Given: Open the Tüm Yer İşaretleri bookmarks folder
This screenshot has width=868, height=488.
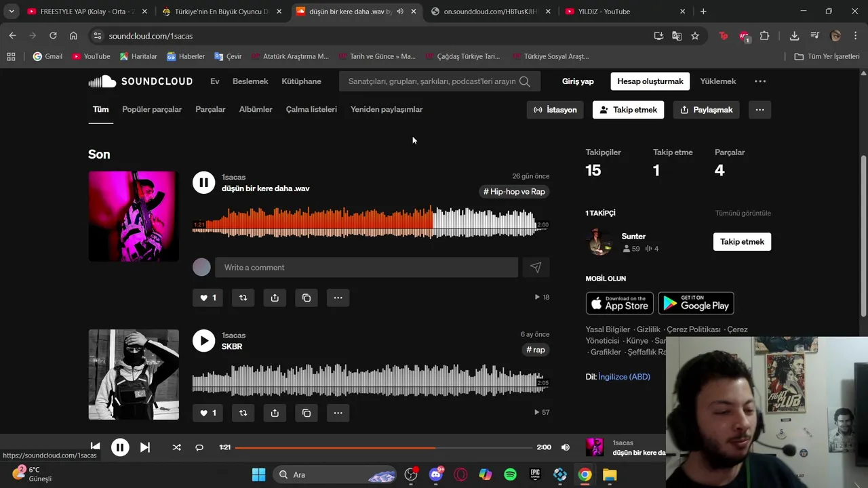Looking at the screenshot, I should pyautogui.click(x=827, y=56).
